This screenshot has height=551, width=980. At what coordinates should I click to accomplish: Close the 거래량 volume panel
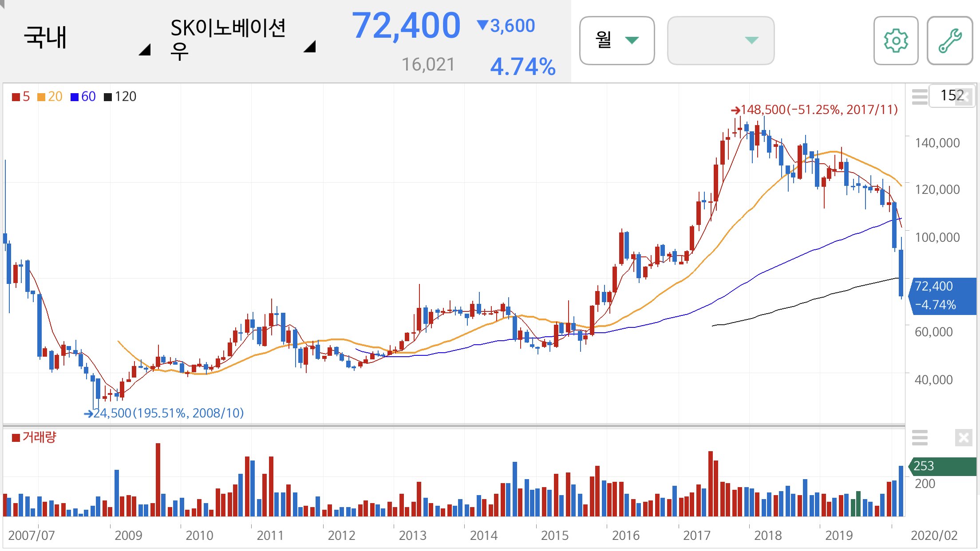pos(964,437)
